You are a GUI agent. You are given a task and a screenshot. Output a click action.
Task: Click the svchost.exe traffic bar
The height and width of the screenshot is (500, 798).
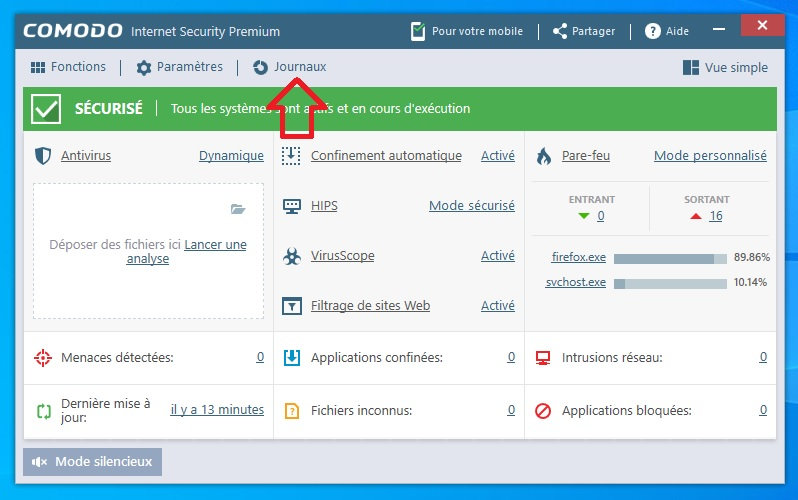pyautogui.click(x=670, y=284)
